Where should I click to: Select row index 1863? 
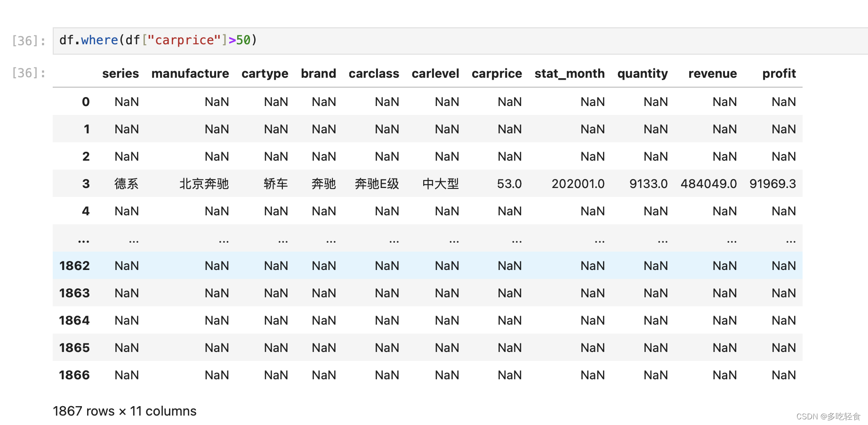pyautogui.click(x=74, y=293)
